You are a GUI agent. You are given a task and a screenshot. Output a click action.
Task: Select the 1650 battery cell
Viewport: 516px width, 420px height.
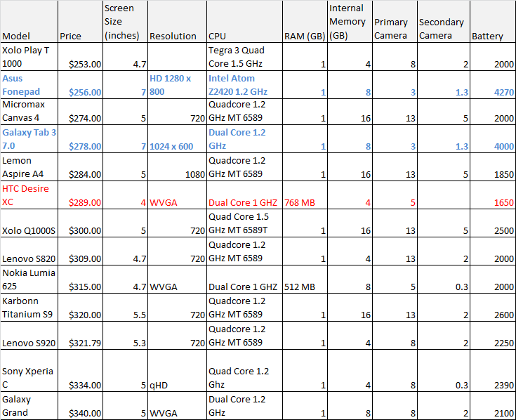tap(493, 195)
